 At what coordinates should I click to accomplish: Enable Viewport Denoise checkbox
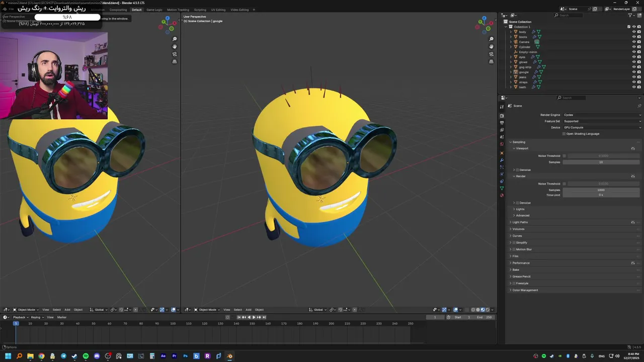[x=518, y=170]
